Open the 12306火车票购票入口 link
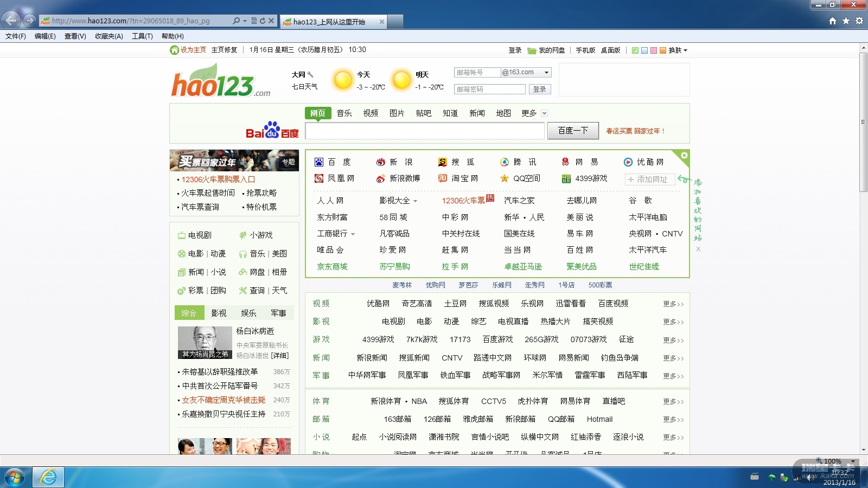This screenshot has height=488, width=868. [218, 179]
